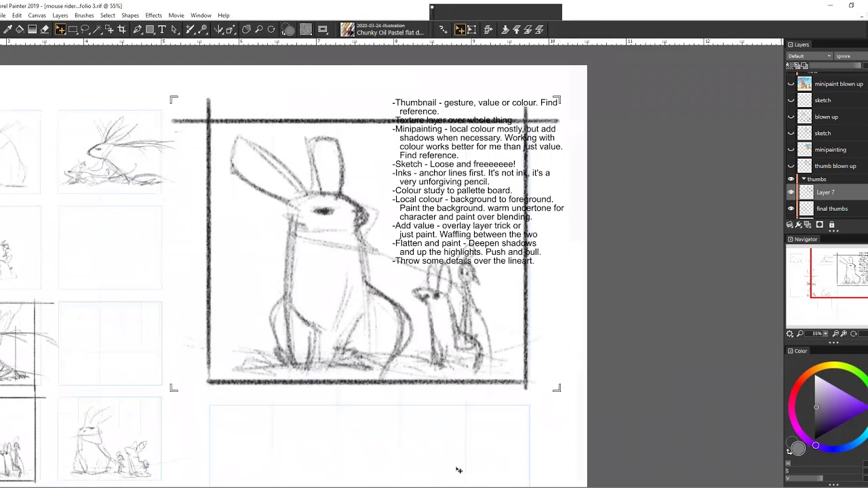Image resolution: width=868 pixels, height=488 pixels.
Task: Select the Perspective Guides tool
Action: (x=231, y=29)
